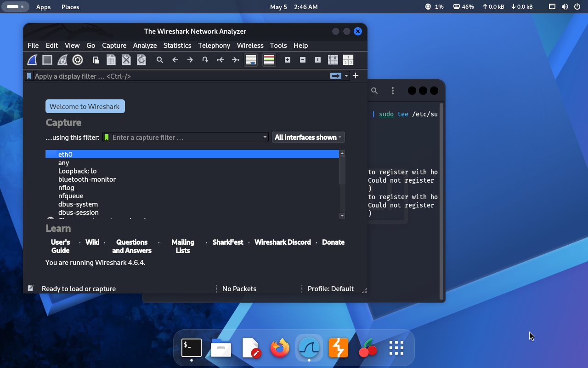Expand the All interfaces shown dropdown
Viewport: 588px width, 368px height.
308,137
